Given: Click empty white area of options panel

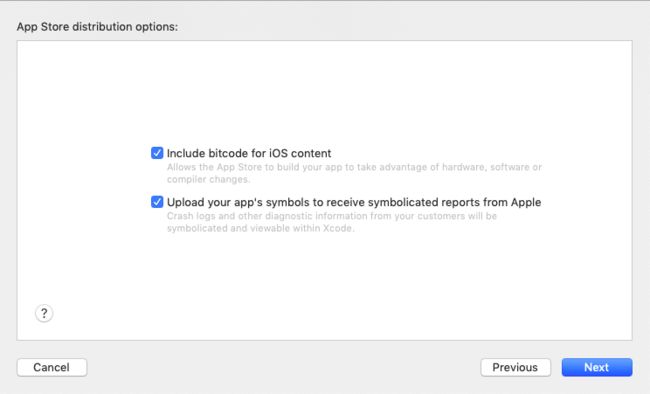Looking at the screenshot, I should 325,91.
